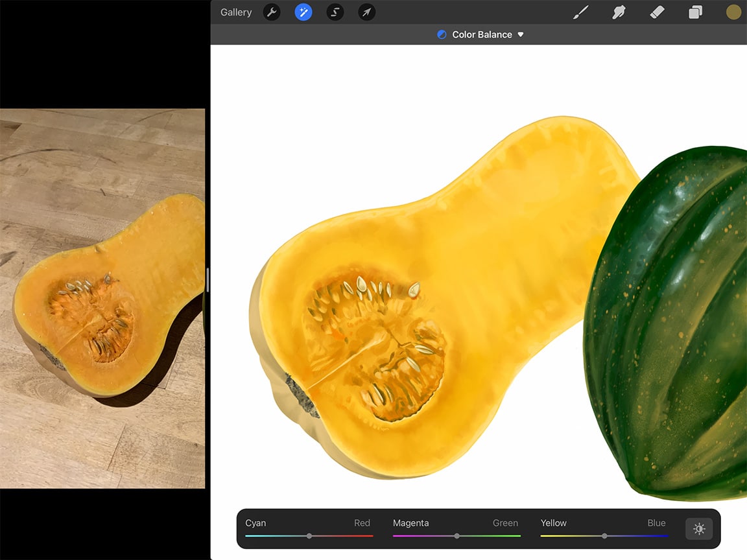This screenshot has width=747, height=560.
Task: Select the Paintbrush tool
Action: 580,12
